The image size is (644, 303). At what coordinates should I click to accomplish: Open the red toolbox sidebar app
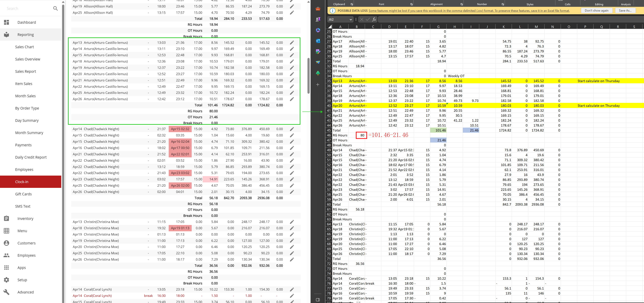(318, 9)
